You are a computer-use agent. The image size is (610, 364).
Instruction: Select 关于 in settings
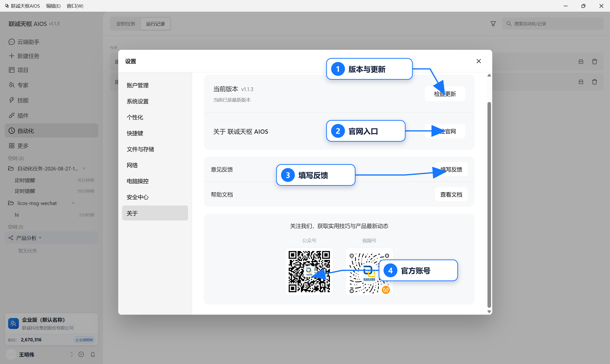[x=155, y=213]
